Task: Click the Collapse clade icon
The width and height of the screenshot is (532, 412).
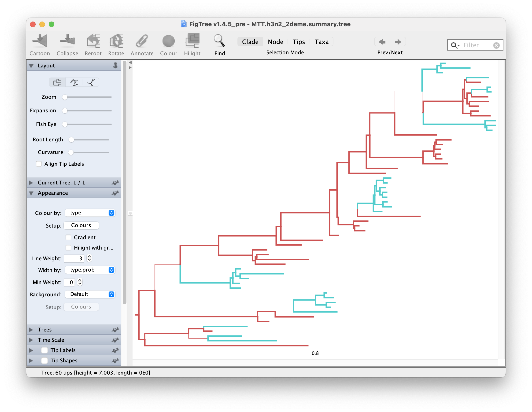Action: coord(67,41)
